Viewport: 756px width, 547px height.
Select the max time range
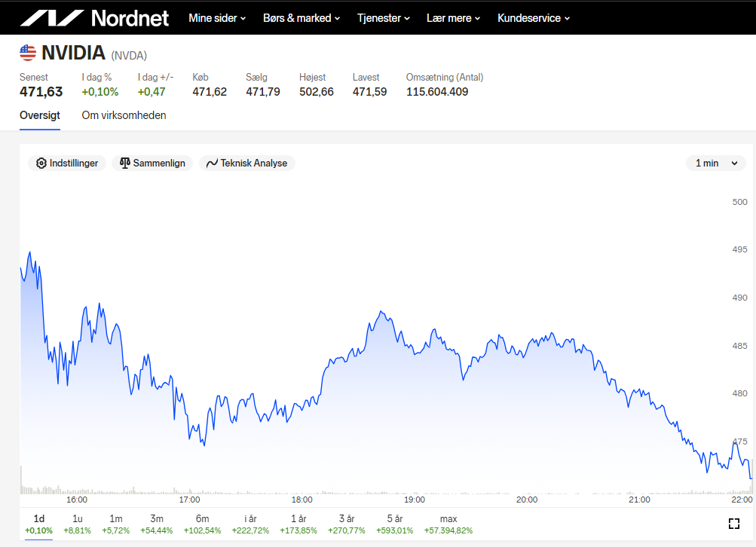448,524
